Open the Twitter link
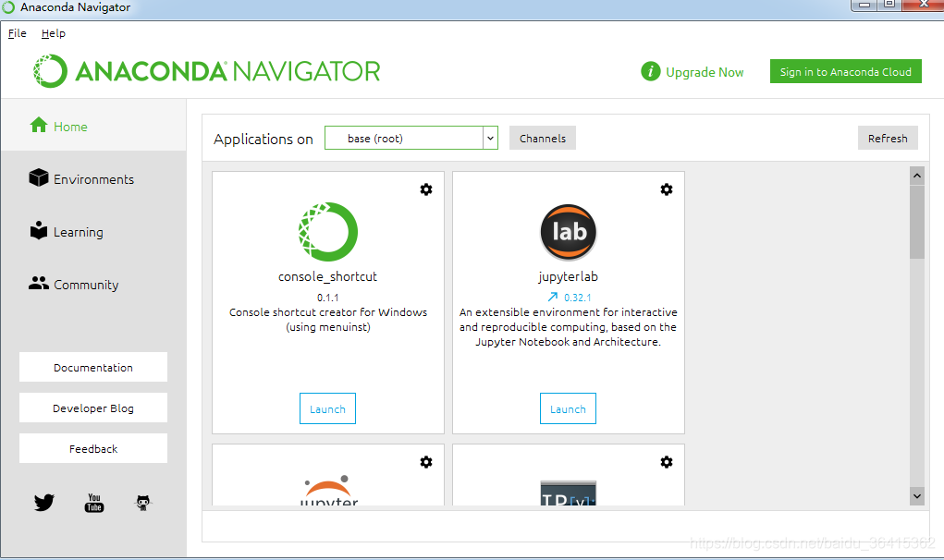 tap(44, 503)
